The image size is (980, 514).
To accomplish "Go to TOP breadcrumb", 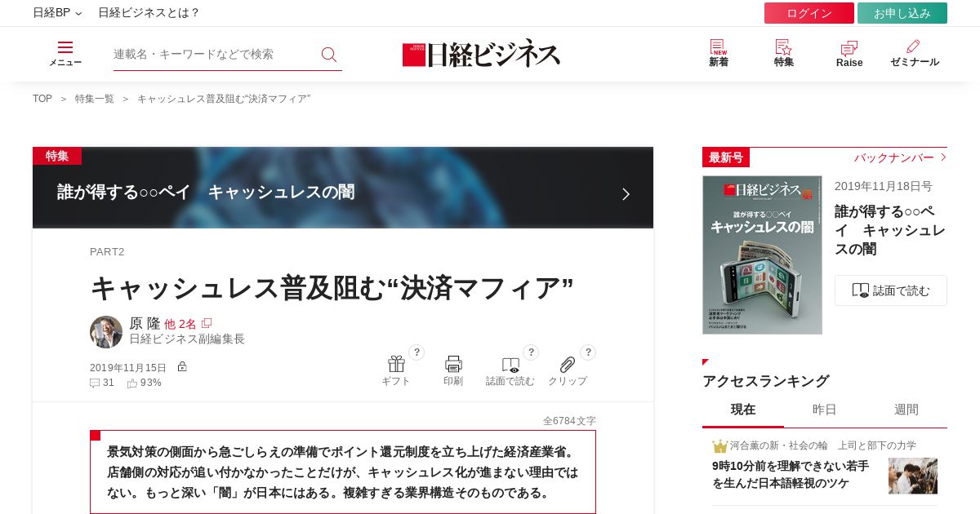I will click(42, 99).
